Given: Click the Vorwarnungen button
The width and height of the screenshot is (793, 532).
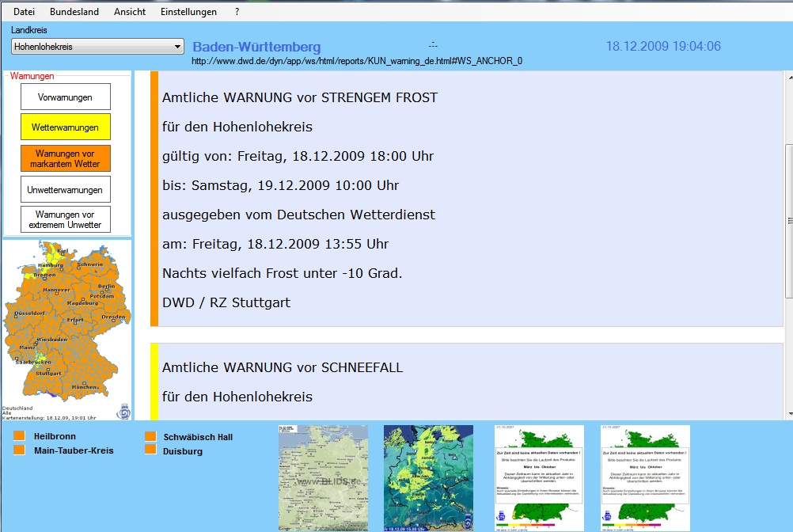Looking at the screenshot, I should pyautogui.click(x=65, y=97).
